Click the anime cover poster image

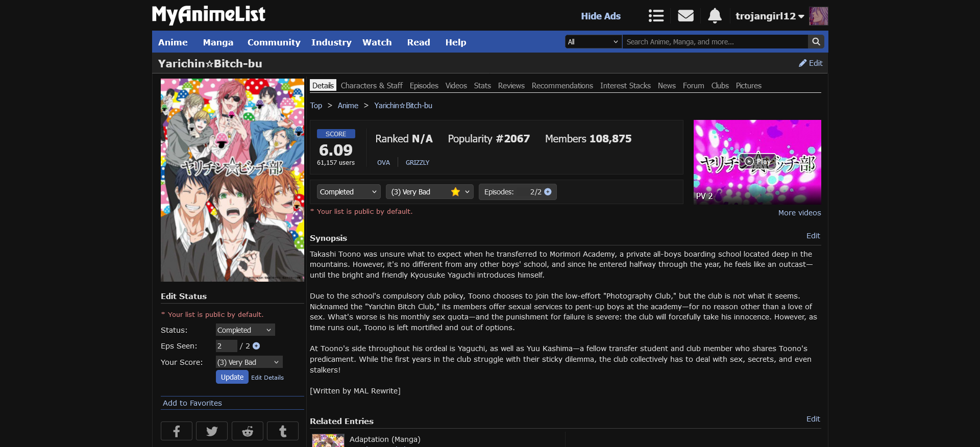coord(232,180)
